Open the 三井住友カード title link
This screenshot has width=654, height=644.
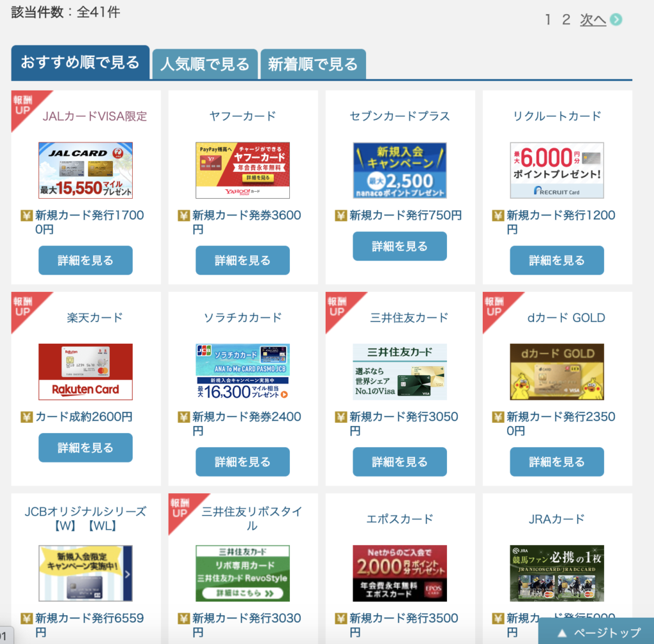[409, 318]
